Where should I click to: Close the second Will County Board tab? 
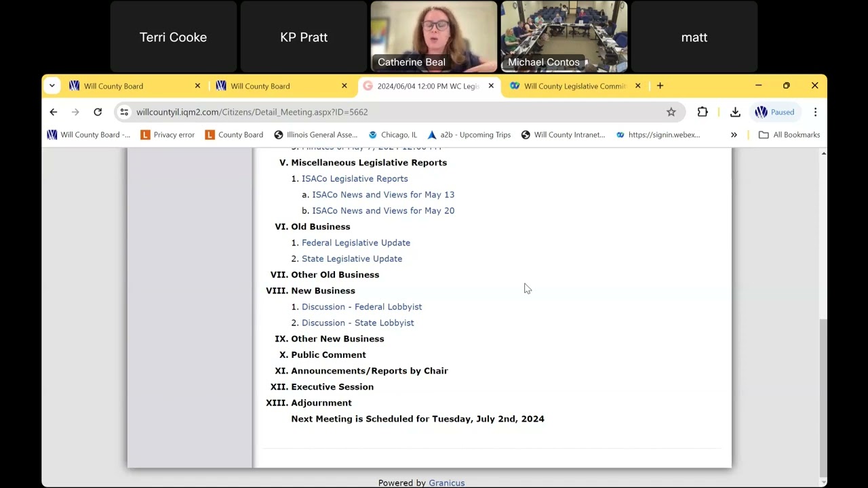(x=344, y=85)
